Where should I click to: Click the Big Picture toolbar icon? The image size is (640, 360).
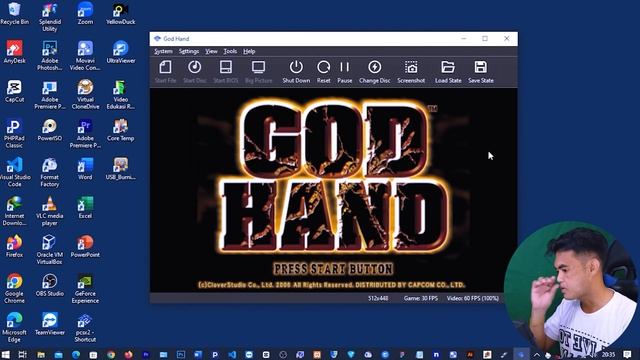[x=258, y=72]
